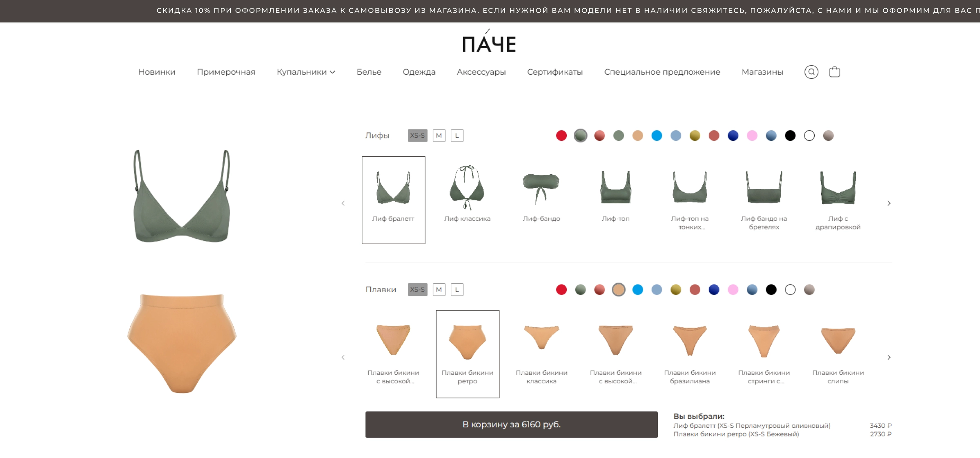Pick the red color for Плавки

click(x=561, y=289)
